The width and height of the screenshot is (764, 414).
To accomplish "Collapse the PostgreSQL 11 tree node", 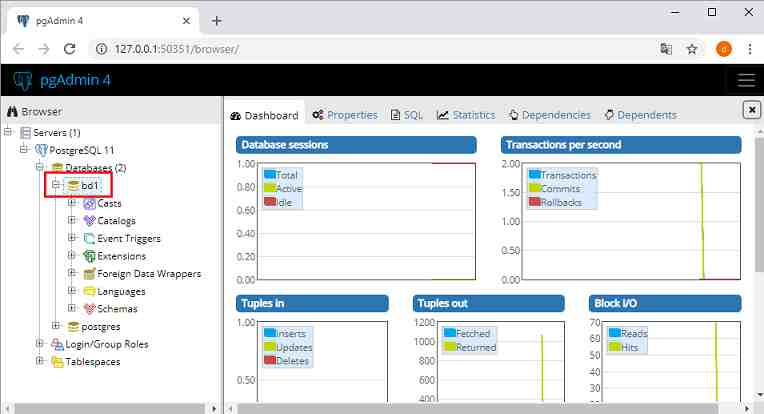I will [x=24, y=150].
